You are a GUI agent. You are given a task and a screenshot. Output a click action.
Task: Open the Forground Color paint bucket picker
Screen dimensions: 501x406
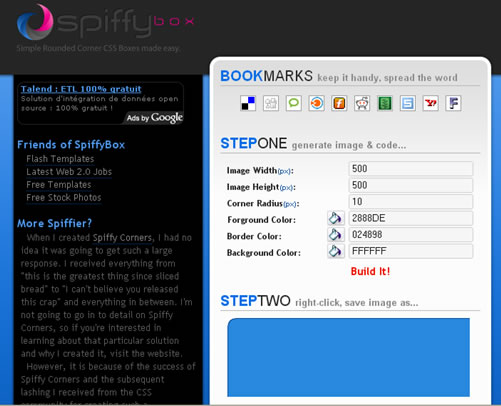coord(336,218)
